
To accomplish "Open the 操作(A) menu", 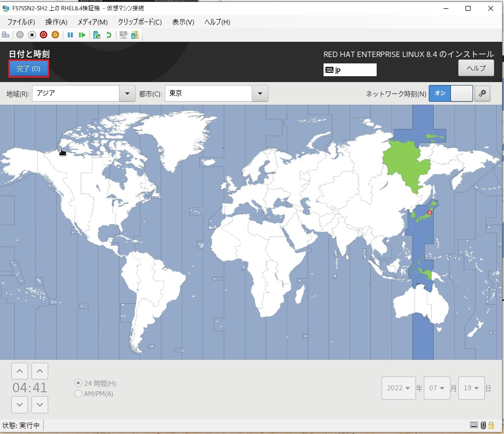I will coord(56,22).
